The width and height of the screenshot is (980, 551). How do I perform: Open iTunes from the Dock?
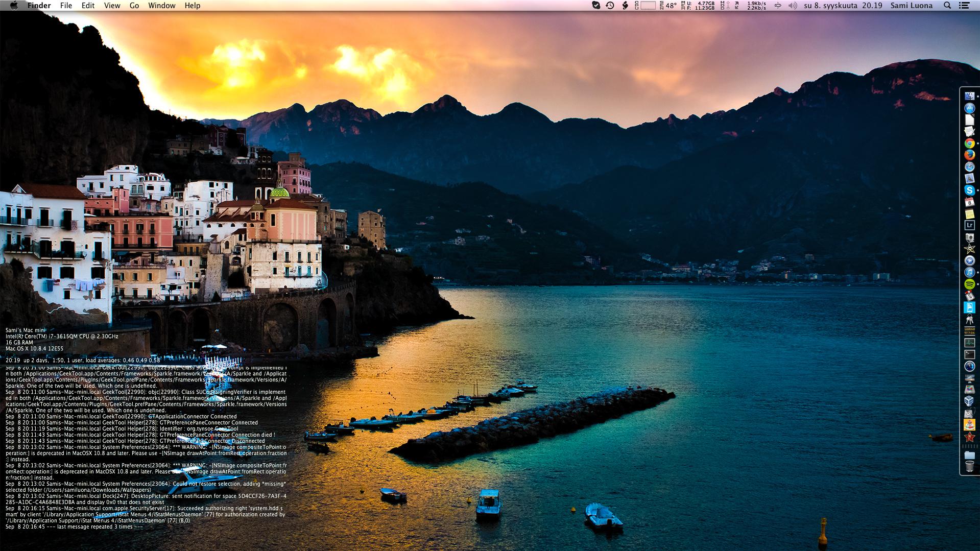[969, 272]
